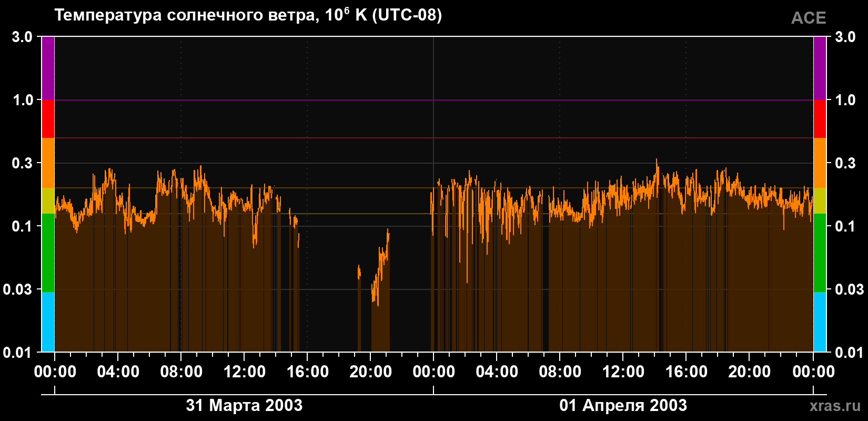Select the 12:00 time label of 31 Марта
The image size is (868, 421).
click(x=244, y=372)
